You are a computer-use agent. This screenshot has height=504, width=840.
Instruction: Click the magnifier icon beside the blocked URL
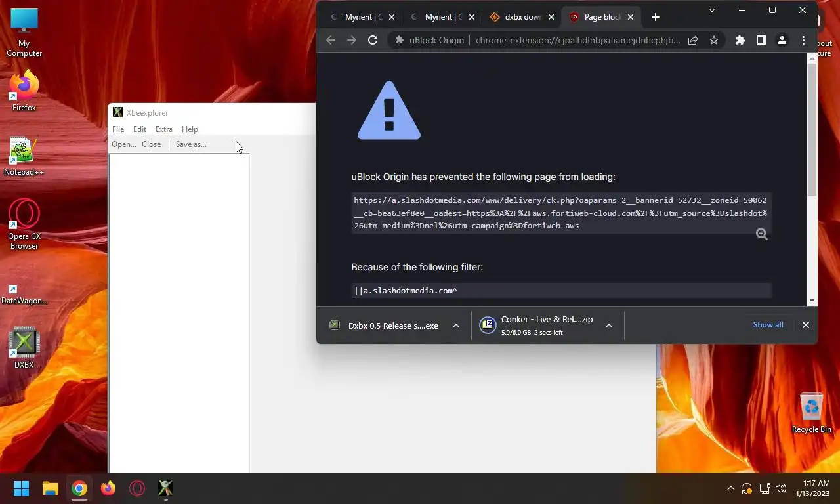tap(761, 234)
